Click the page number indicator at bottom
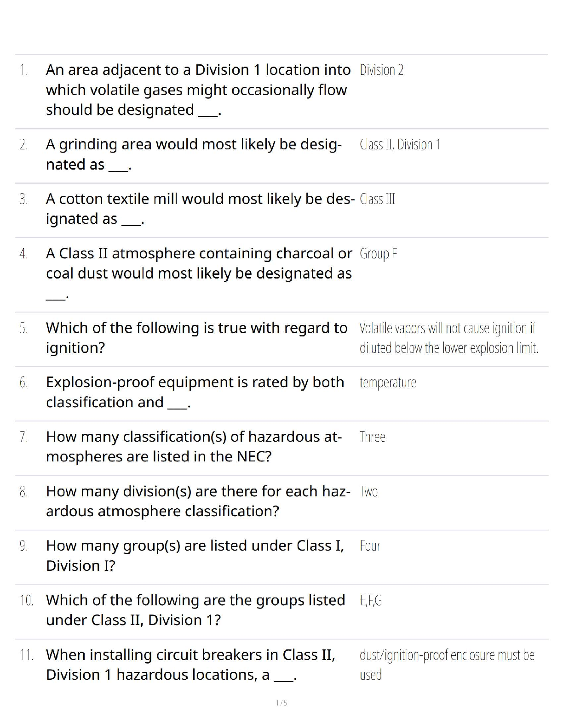563x728 pixels. (281, 703)
